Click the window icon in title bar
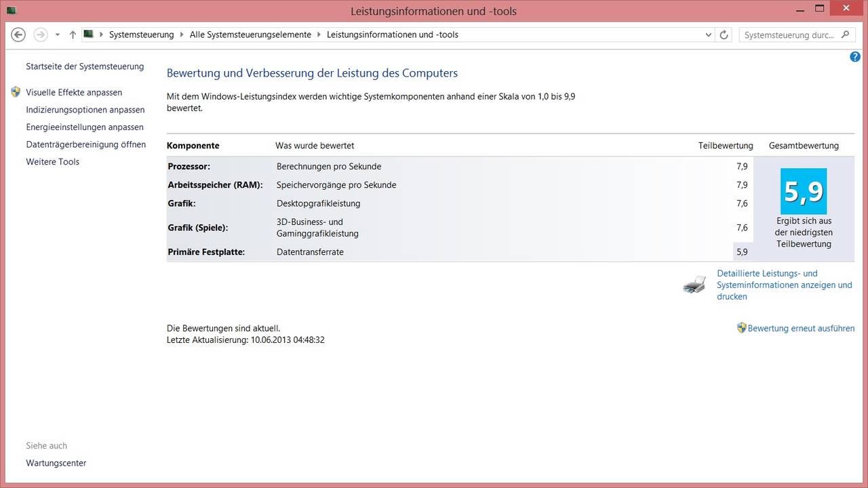Image resolution: width=868 pixels, height=488 pixels. (12, 10)
